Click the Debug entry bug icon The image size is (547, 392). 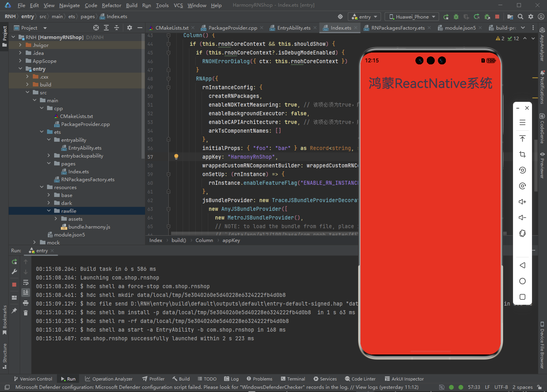pyautogui.click(x=456, y=17)
